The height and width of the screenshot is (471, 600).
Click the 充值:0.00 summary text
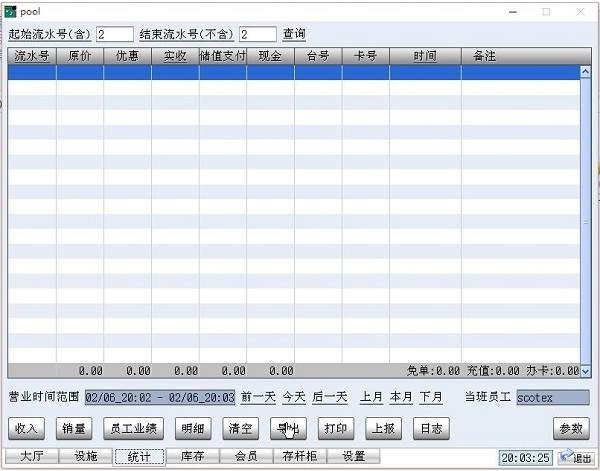(x=493, y=371)
